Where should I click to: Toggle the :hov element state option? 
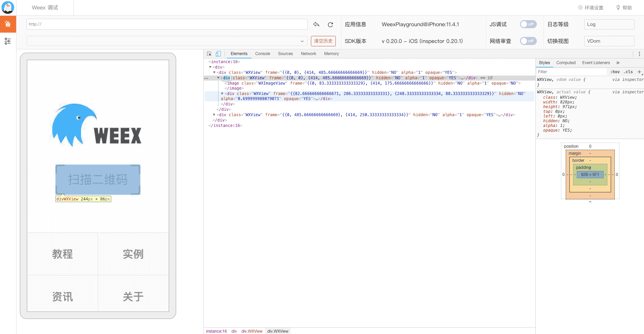pyautogui.click(x=615, y=72)
